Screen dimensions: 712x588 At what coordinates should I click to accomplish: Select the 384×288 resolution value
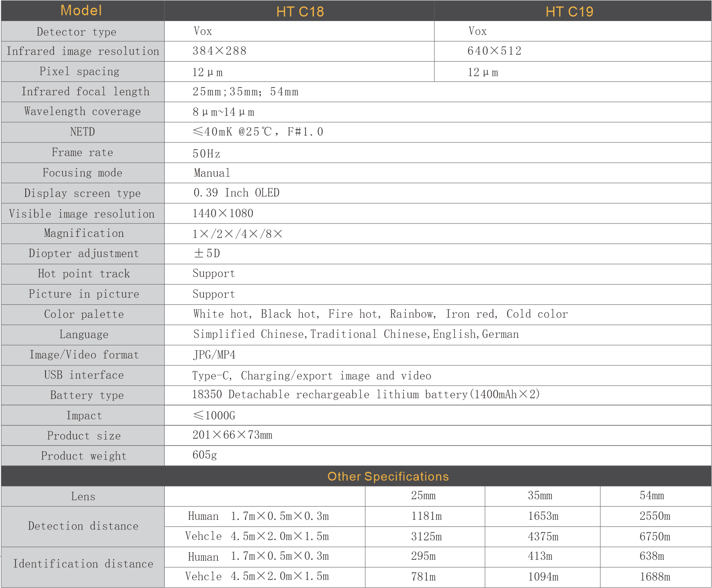(x=219, y=51)
